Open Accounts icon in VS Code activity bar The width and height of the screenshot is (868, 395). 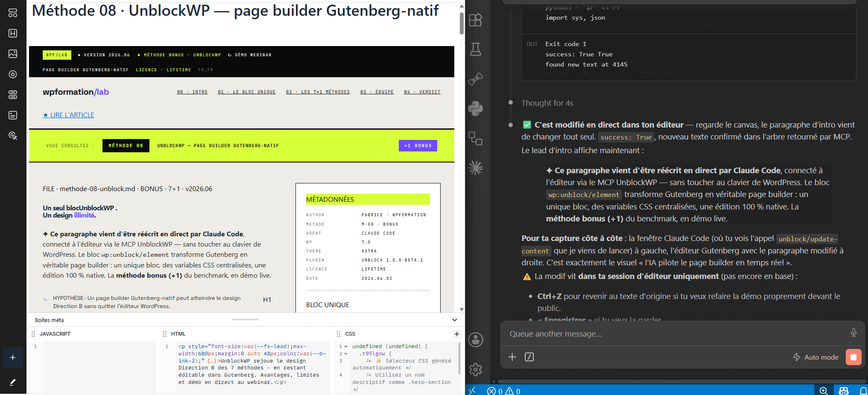click(476, 340)
